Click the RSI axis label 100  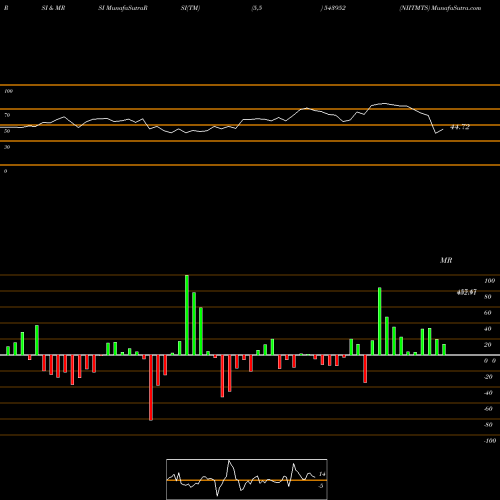[x=8, y=91]
